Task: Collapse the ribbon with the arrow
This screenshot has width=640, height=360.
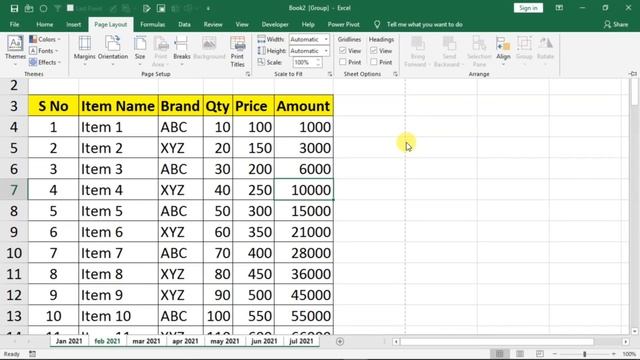Action: [x=633, y=74]
